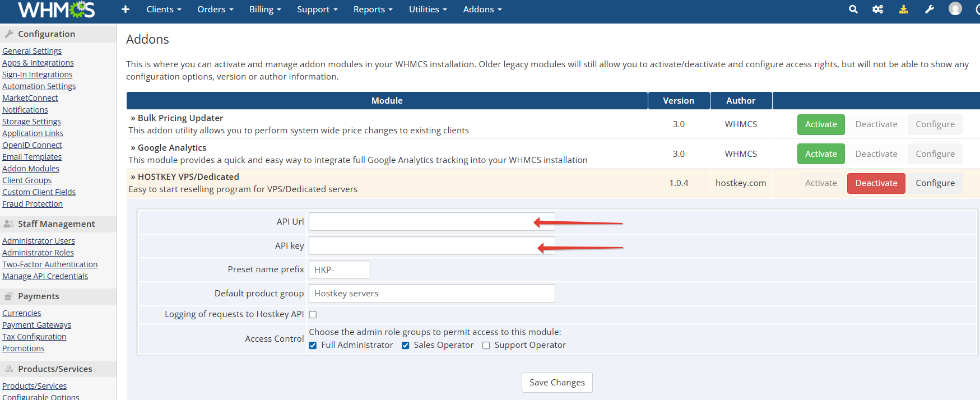
Task: Click the WHMCS logo in header
Action: [x=56, y=10]
